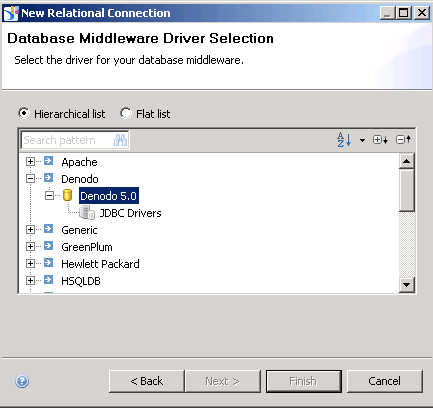Click the JDBC Drivers server icon

pyautogui.click(x=87, y=213)
